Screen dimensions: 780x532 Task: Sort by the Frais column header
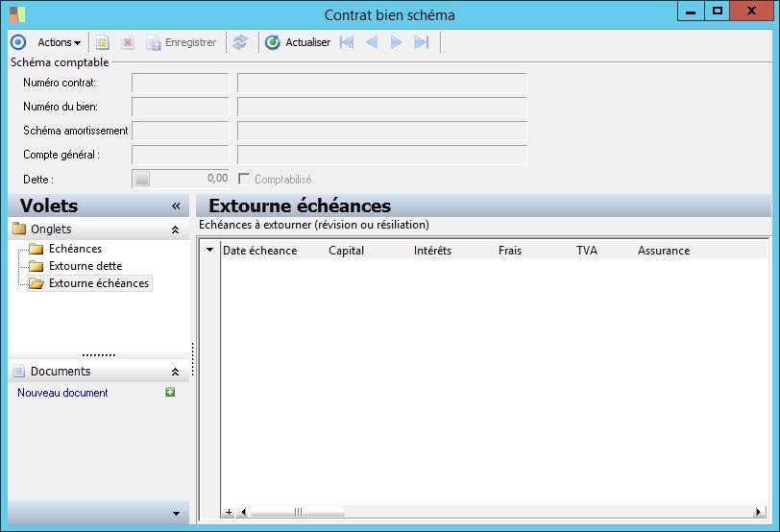[510, 251]
